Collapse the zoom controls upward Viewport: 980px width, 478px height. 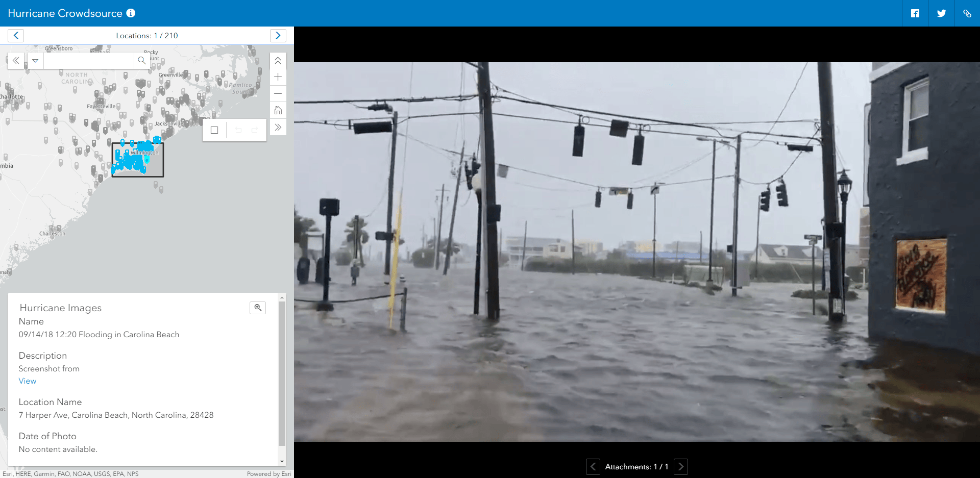(x=278, y=60)
